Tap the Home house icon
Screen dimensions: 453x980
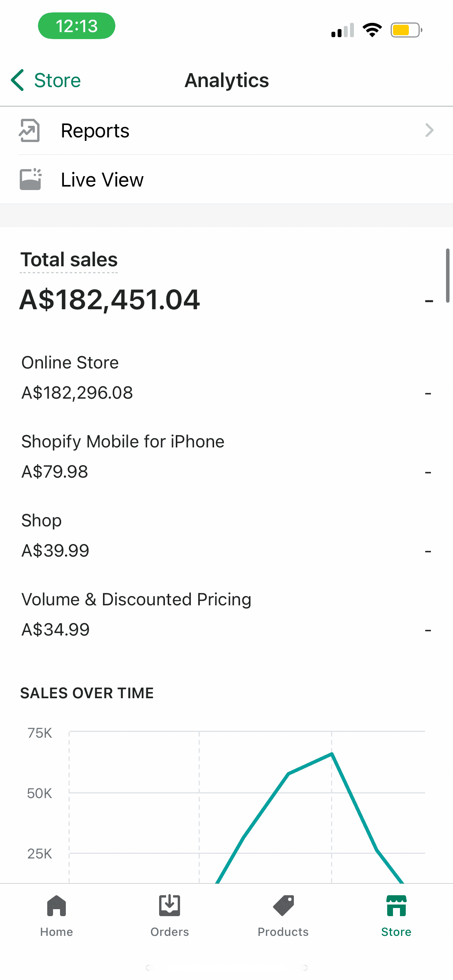click(x=57, y=906)
